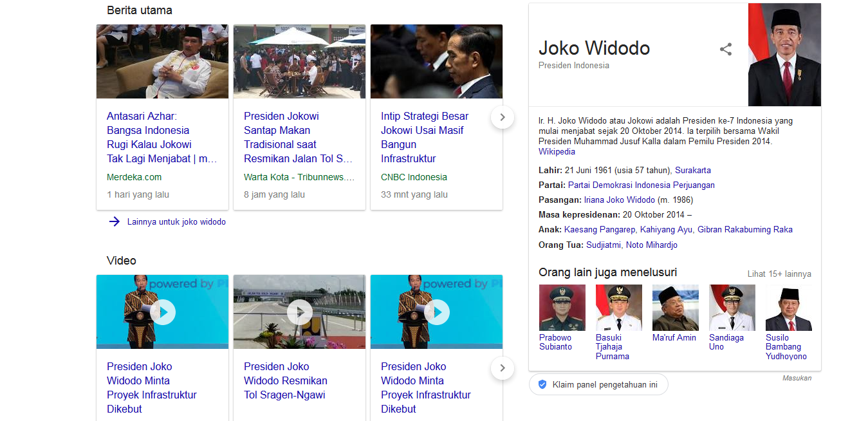
Task: Click outdoor dining news image
Action: [300, 62]
